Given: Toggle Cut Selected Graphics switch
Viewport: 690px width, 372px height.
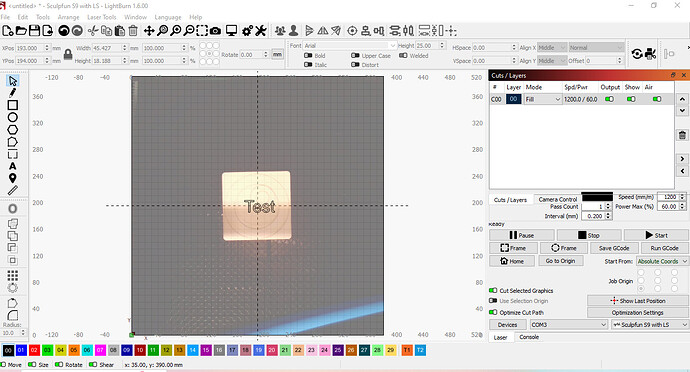Looking at the screenshot, I should pyautogui.click(x=493, y=291).
